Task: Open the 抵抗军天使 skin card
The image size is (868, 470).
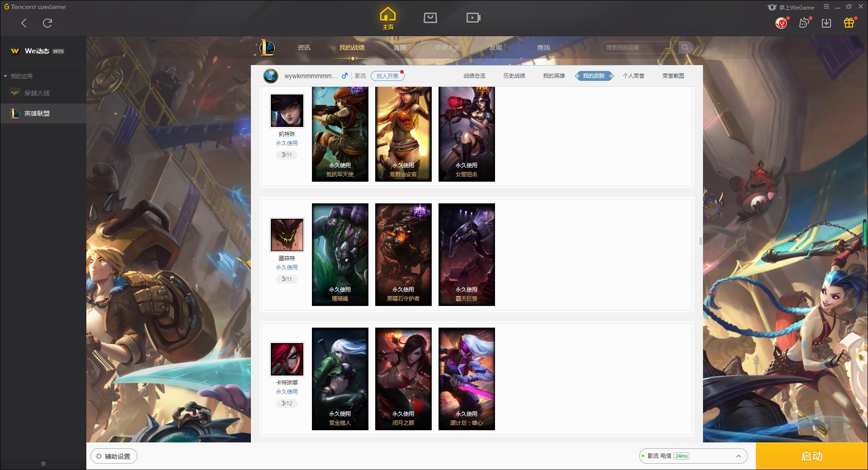Action: (x=340, y=134)
